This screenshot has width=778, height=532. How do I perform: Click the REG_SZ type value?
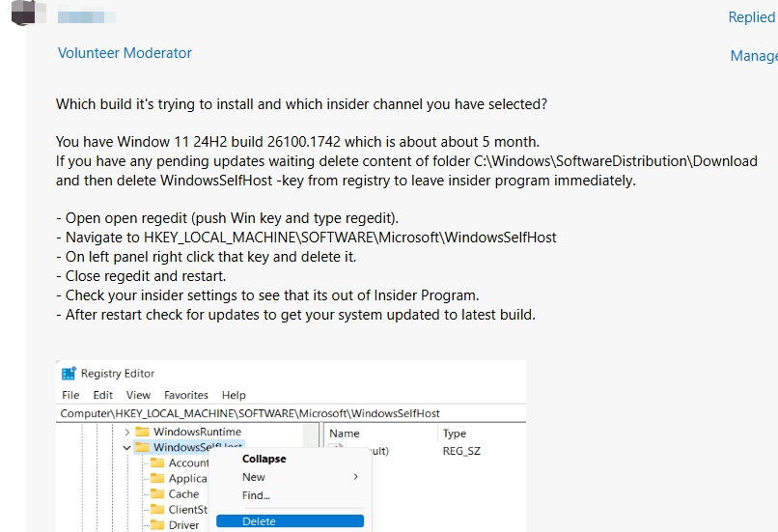point(461,451)
